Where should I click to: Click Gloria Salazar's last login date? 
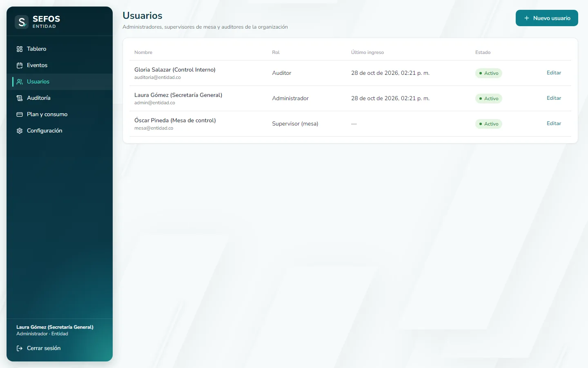click(x=390, y=73)
